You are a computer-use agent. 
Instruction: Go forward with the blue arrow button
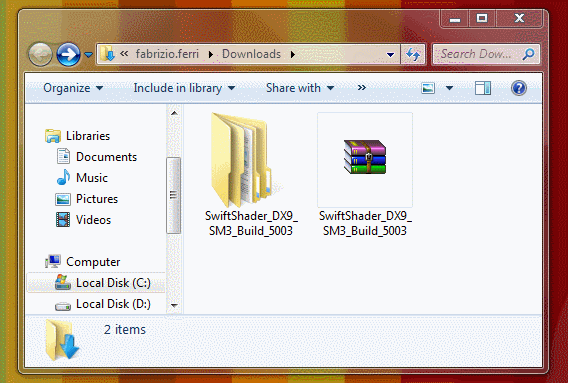[x=68, y=54]
